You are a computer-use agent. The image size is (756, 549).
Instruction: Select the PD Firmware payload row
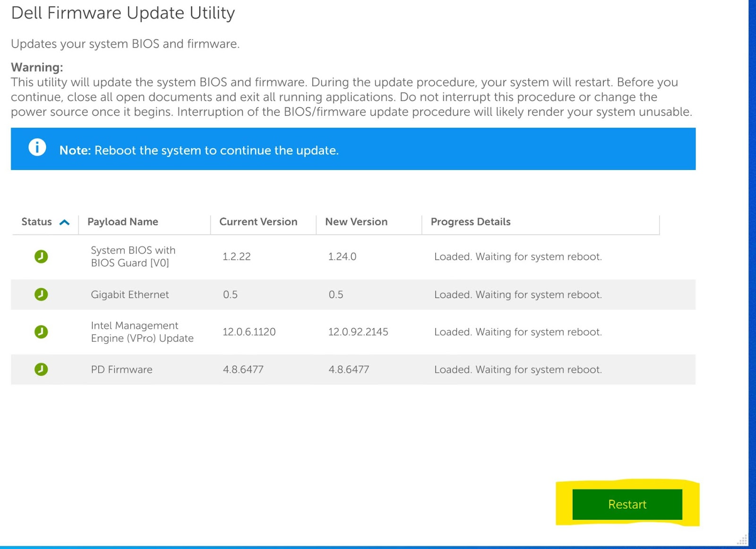[122, 369]
